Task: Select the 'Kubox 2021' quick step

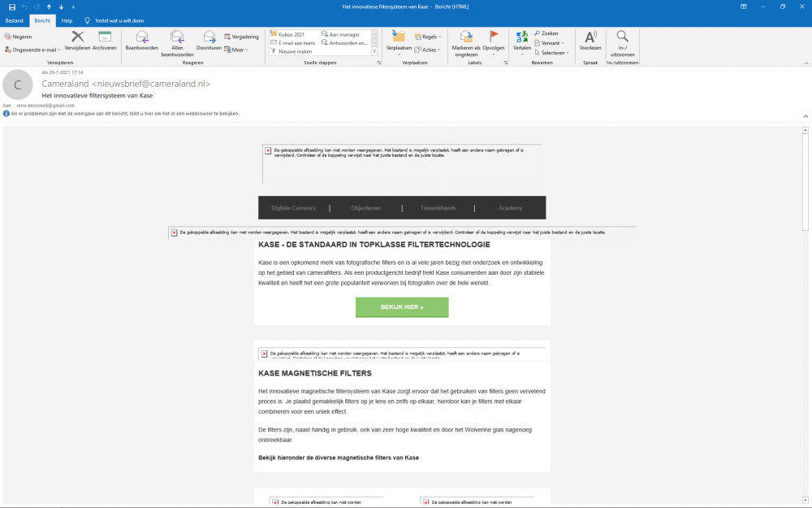Action: tap(287, 34)
